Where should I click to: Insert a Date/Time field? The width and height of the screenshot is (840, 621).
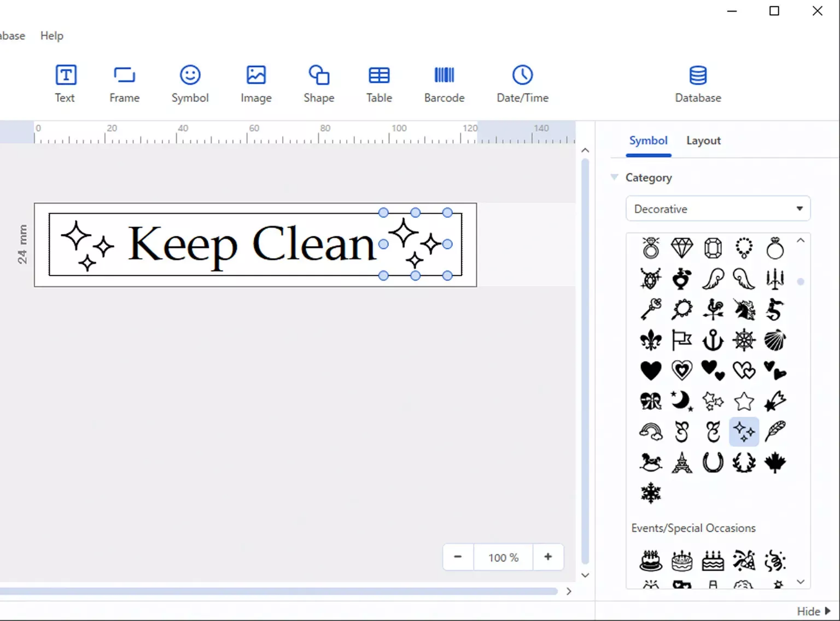pos(522,83)
